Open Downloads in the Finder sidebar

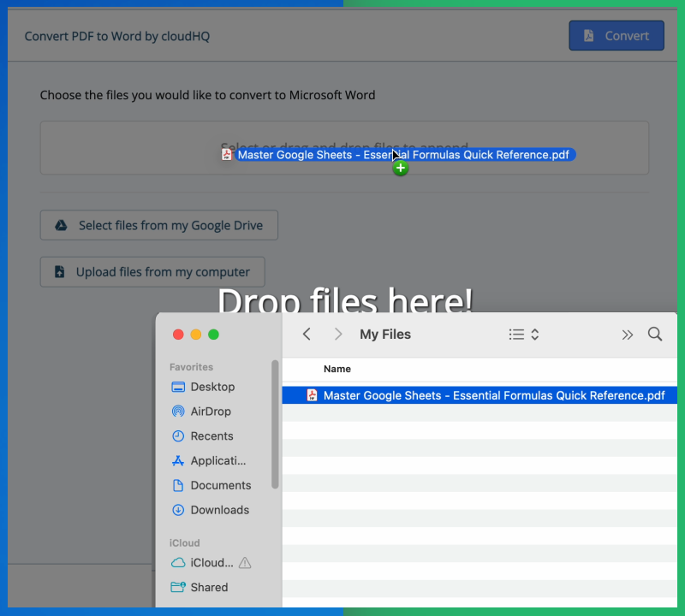[210, 510]
